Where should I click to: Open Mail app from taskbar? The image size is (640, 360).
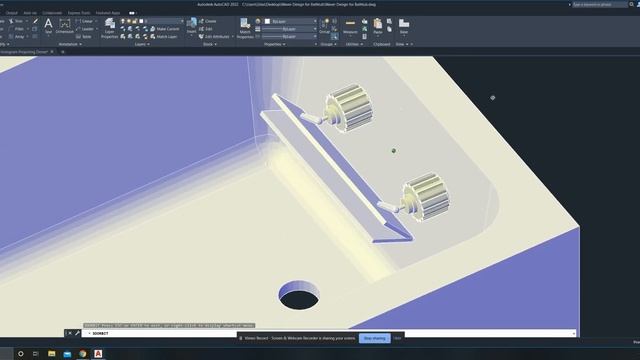(67, 353)
